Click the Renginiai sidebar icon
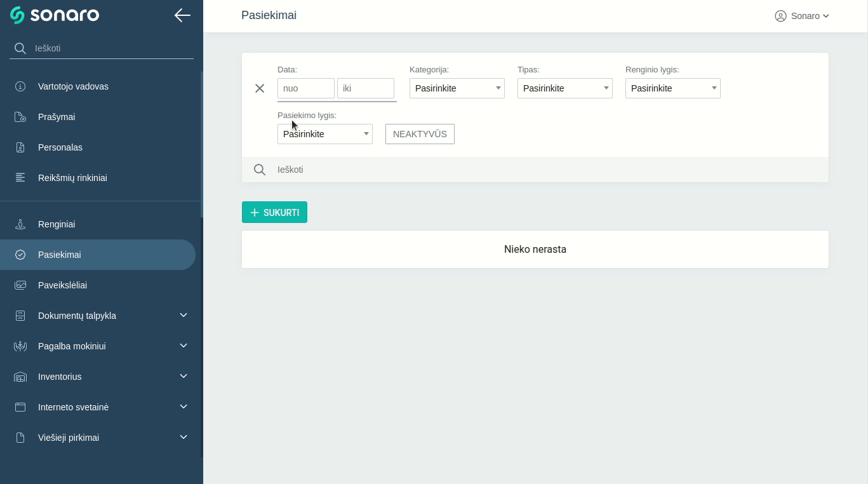 coord(20,224)
